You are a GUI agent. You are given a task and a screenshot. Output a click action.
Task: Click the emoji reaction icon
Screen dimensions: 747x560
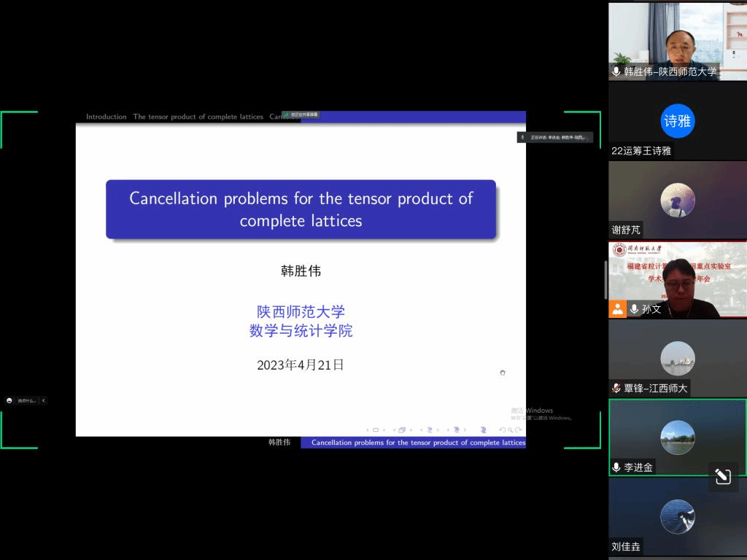(x=9, y=400)
